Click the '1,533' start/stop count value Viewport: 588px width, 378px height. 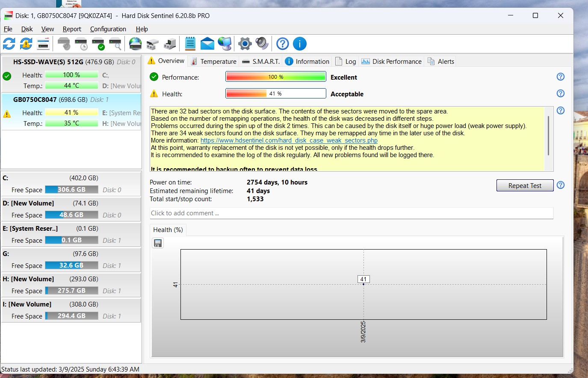(x=255, y=199)
